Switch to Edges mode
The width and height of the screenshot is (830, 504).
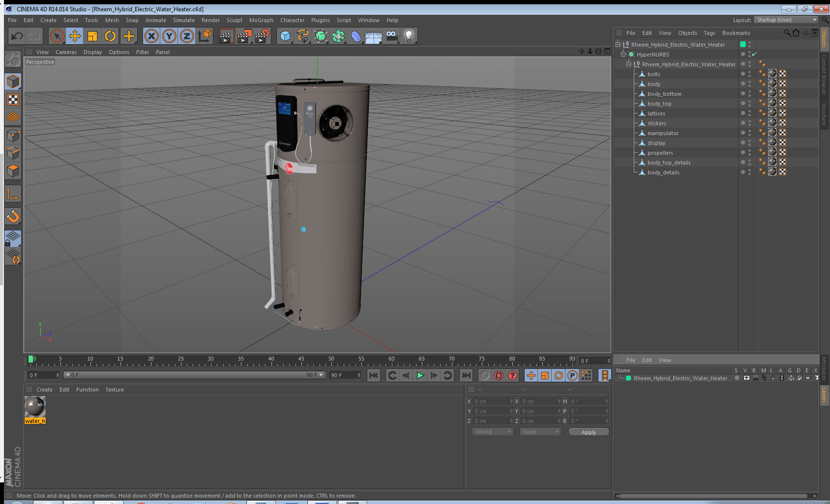click(13, 153)
